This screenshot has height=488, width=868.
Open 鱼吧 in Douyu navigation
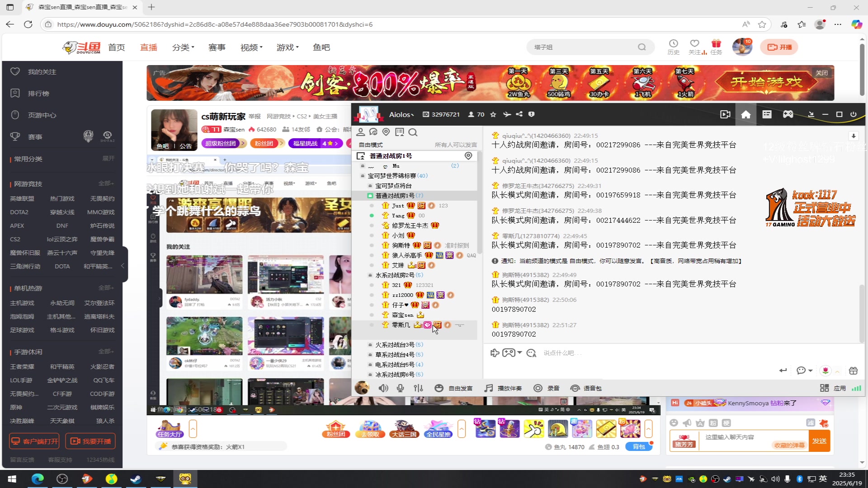pyautogui.click(x=321, y=47)
